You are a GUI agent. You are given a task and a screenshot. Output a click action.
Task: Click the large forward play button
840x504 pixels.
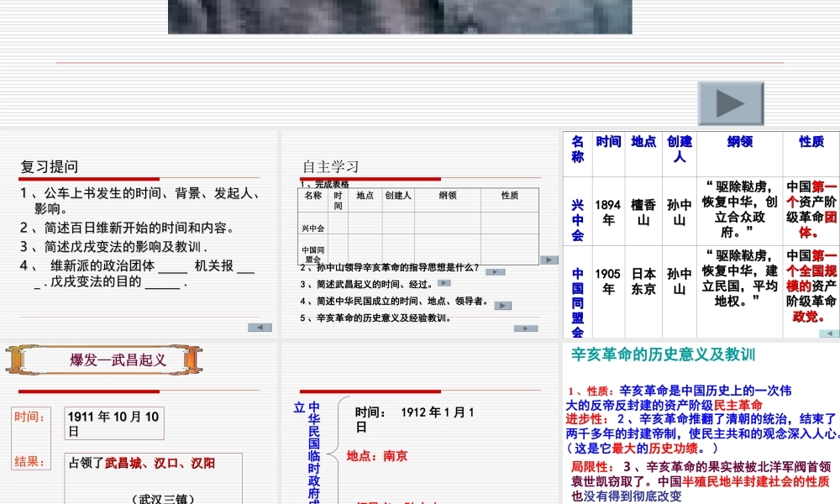[731, 103]
